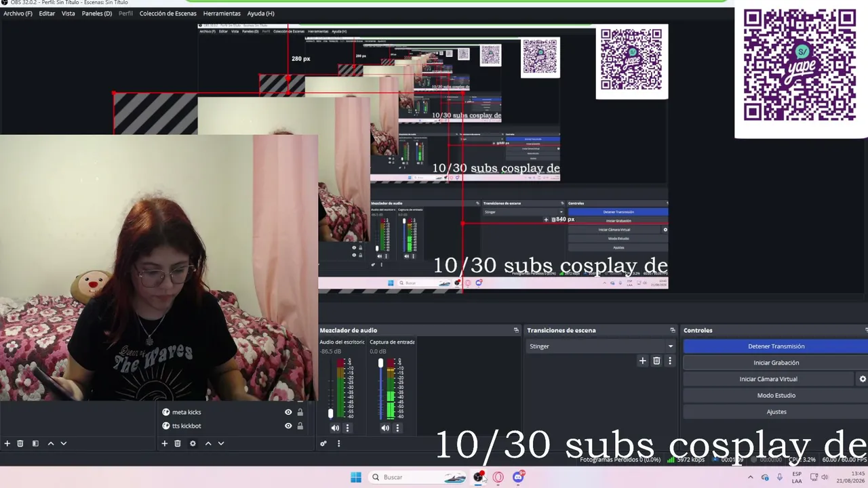Open the Herramientas menu
The height and width of the screenshot is (488, 868).
pyautogui.click(x=222, y=14)
